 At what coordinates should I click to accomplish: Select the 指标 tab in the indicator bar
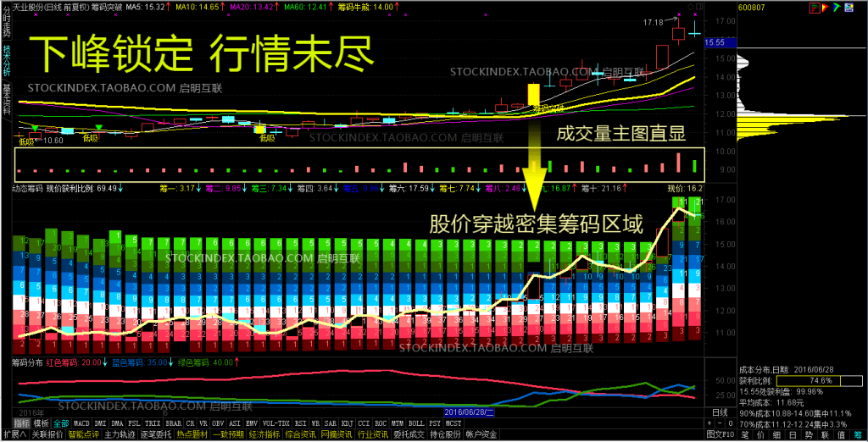click(21, 423)
